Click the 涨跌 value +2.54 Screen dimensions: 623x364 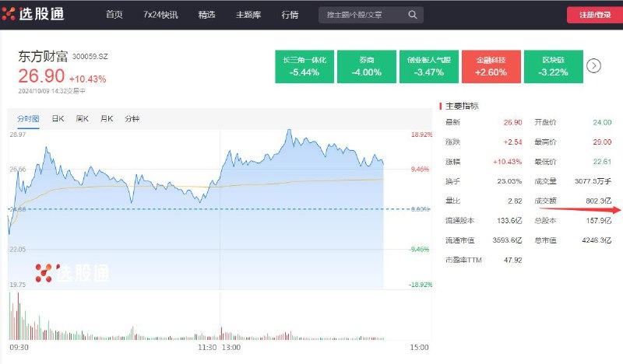[x=512, y=142]
